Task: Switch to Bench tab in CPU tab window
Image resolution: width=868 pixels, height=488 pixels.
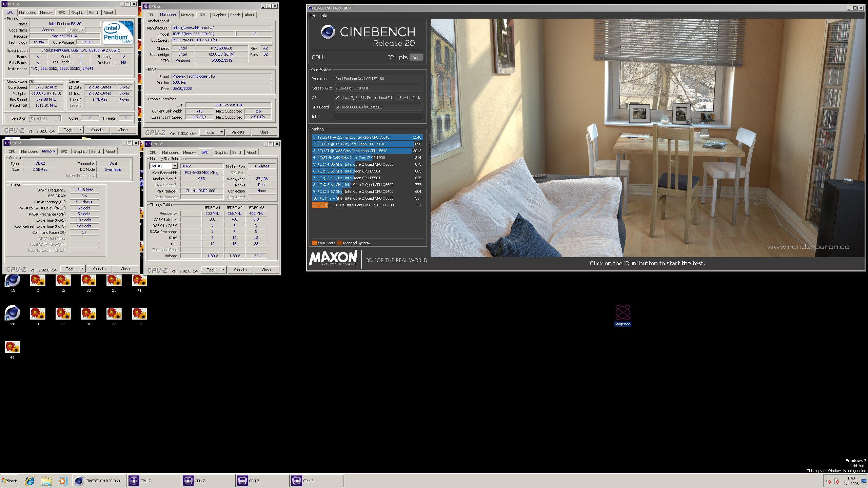Action: (x=94, y=13)
